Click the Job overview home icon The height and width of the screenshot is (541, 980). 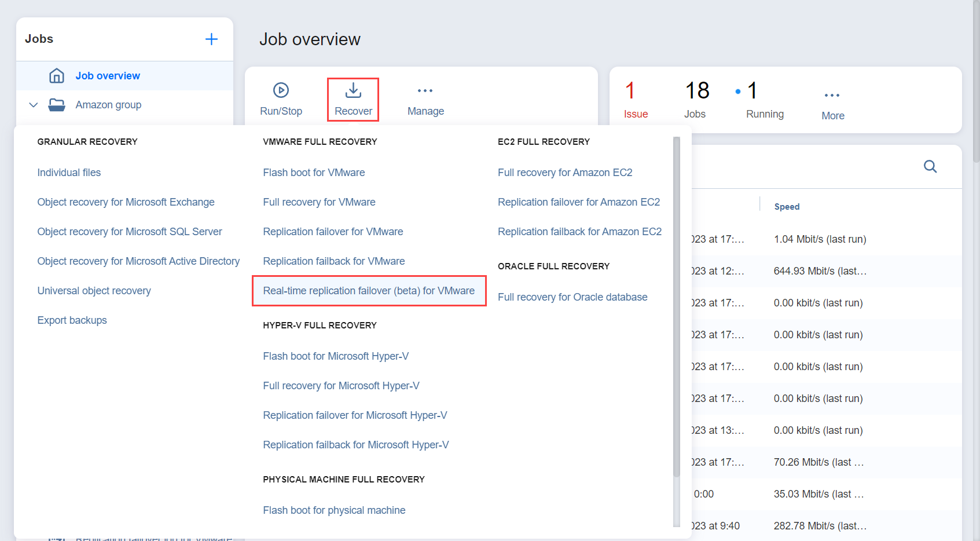(57, 76)
